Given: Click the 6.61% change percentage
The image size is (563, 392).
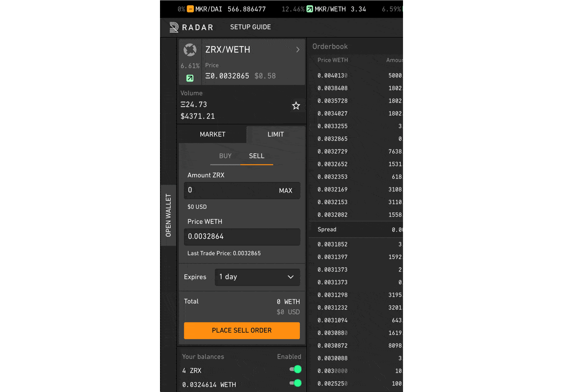Looking at the screenshot, I should pos(190,66).
